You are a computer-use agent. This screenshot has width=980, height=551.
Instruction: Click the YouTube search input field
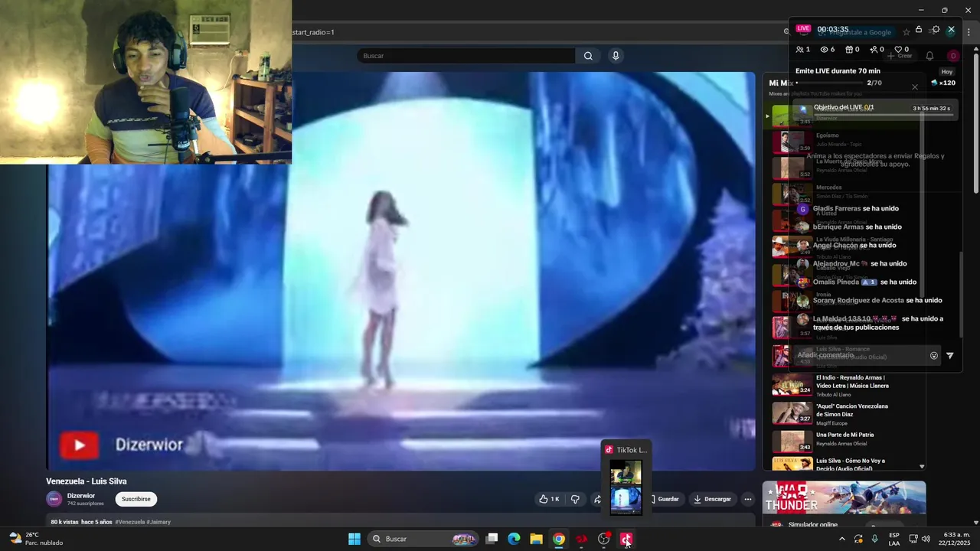465,56
